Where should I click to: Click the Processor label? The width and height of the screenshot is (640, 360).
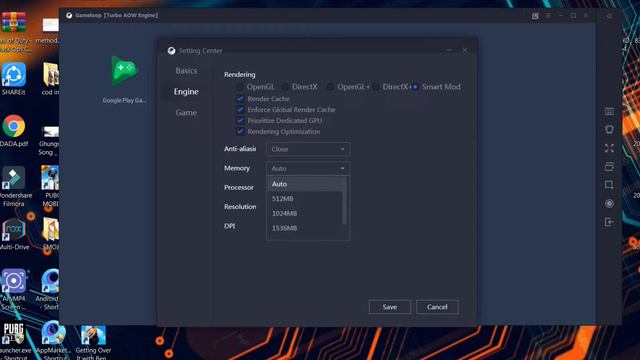point(239,187)
